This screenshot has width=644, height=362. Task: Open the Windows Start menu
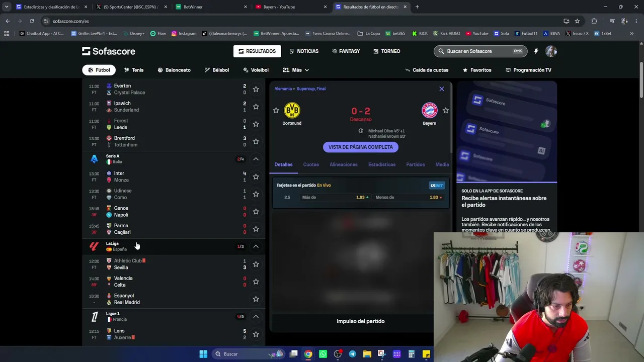click(x=203, y=354)
